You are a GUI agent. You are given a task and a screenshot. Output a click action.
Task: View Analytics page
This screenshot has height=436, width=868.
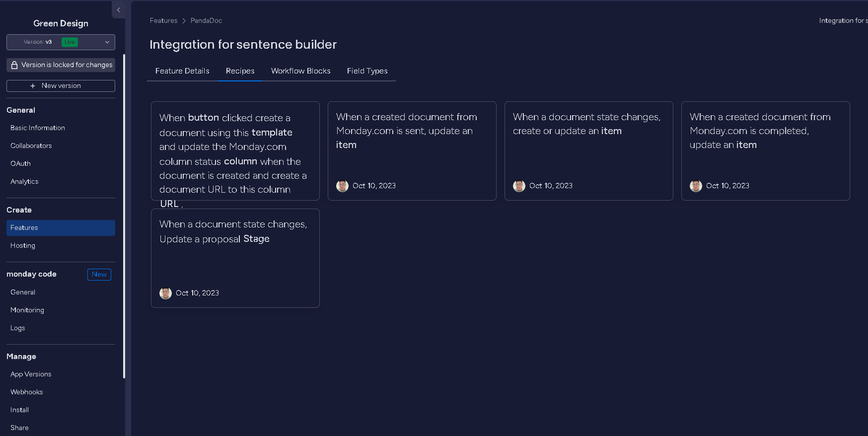point(24,181)
